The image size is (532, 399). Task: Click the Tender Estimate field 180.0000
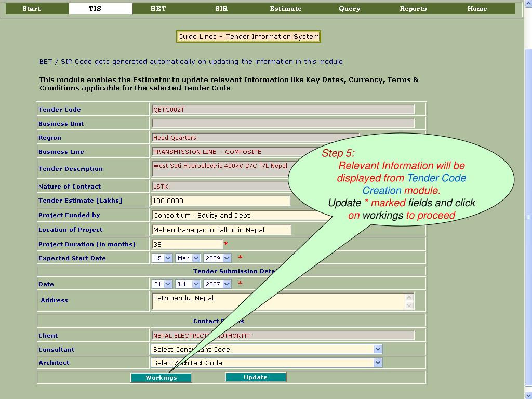pyautogui.click(x=220, y=201)
